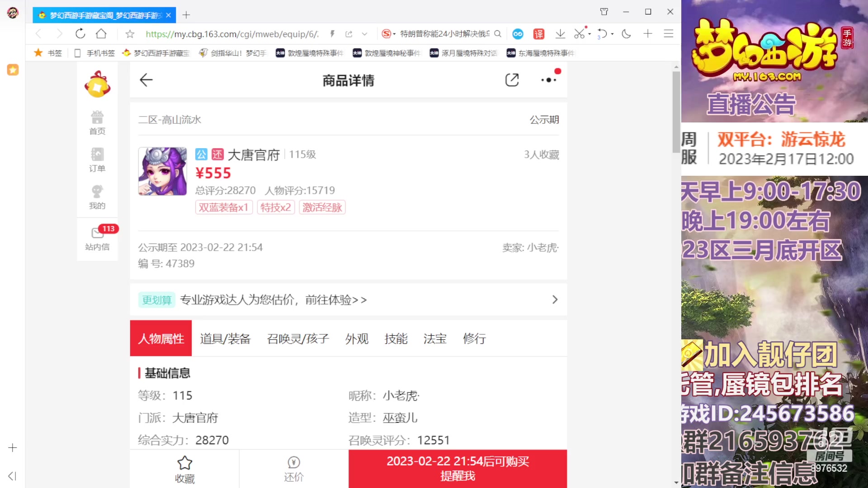The width and height of the screenshot is (868, 488).
Task: Open the 东海蜃境特殊事件 bookmark
Action: tap(540, 53)
